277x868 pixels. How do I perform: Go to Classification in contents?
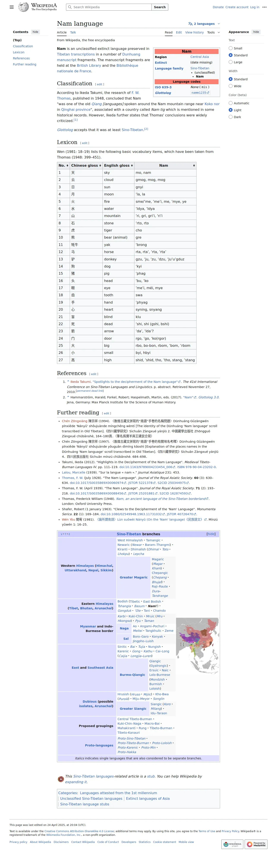(x=23, y=46)
